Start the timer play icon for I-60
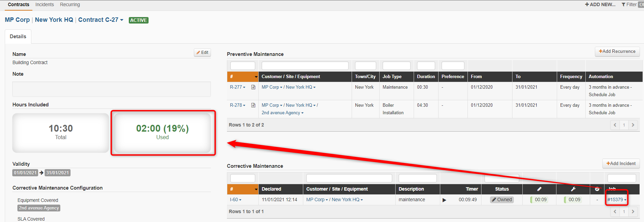Screen dimensions: 644x222 (x=444, y=200)
